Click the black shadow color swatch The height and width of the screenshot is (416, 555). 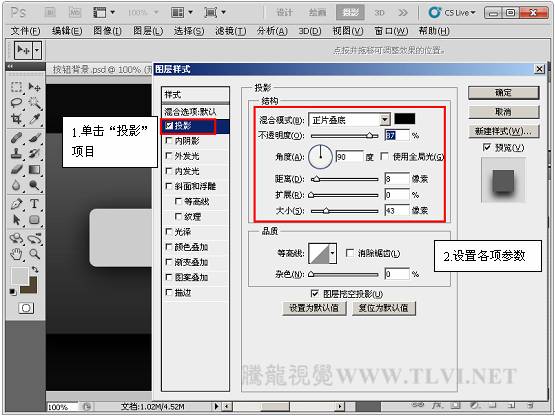coord(405,119)
